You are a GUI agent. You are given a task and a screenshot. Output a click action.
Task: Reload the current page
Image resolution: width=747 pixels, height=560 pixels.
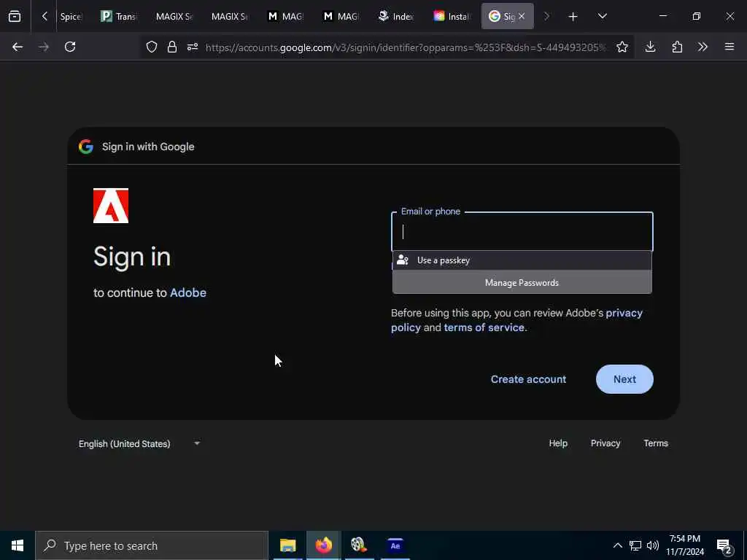(70, 47)
